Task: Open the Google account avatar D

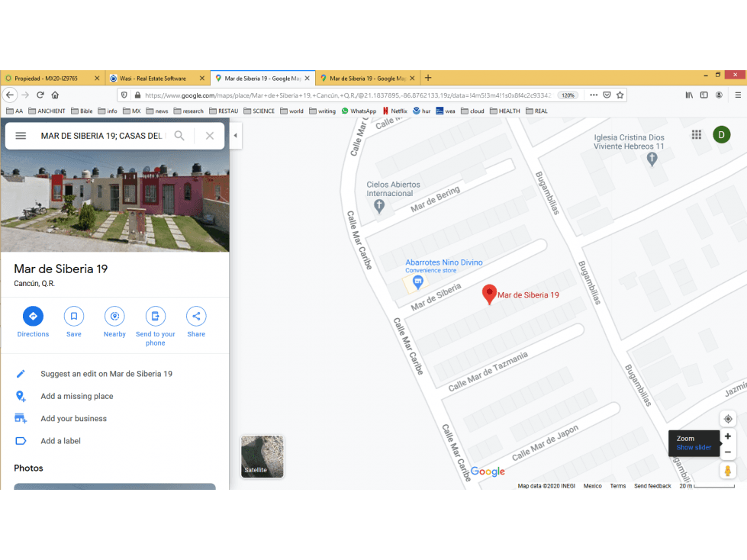Action: 721,135
